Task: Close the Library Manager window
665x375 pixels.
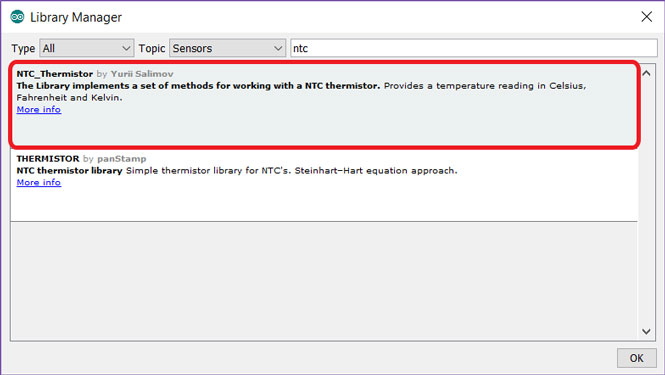Action: tap(646, 17)
